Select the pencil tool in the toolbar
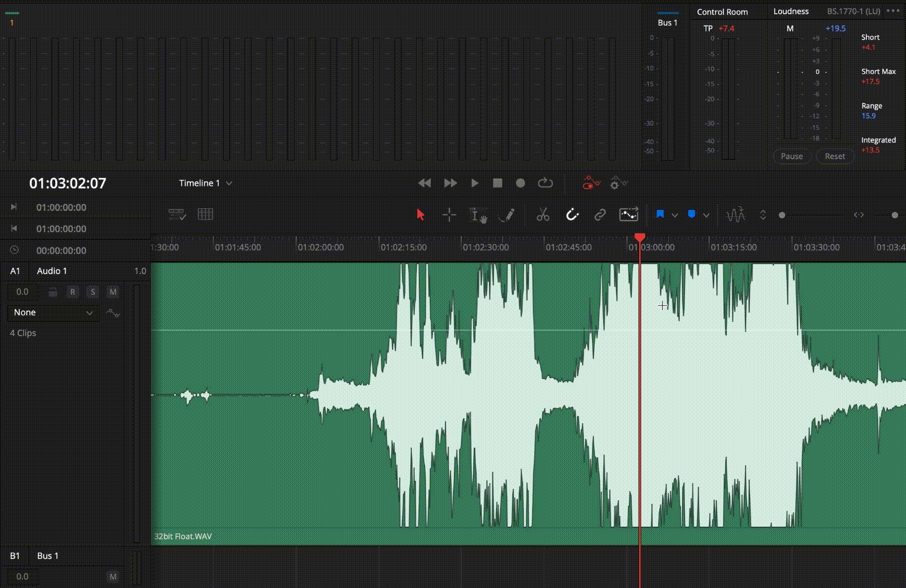The image size is (906, 588). coord(508,214)
